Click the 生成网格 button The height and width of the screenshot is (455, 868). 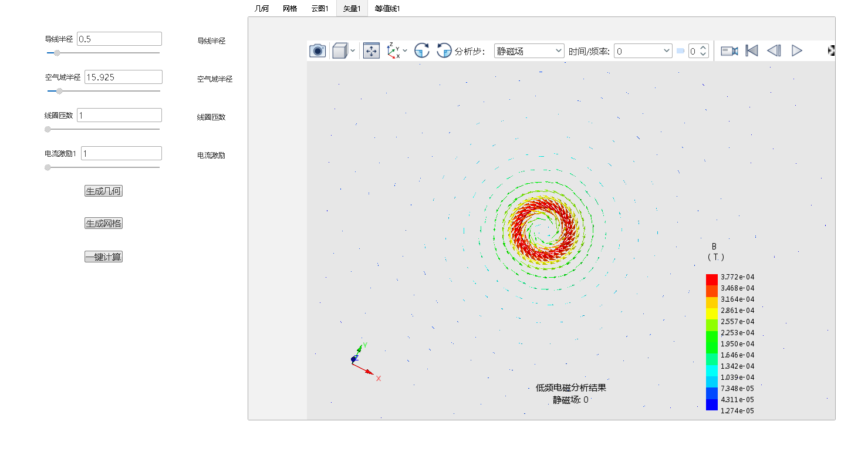(x=103, y=224)
